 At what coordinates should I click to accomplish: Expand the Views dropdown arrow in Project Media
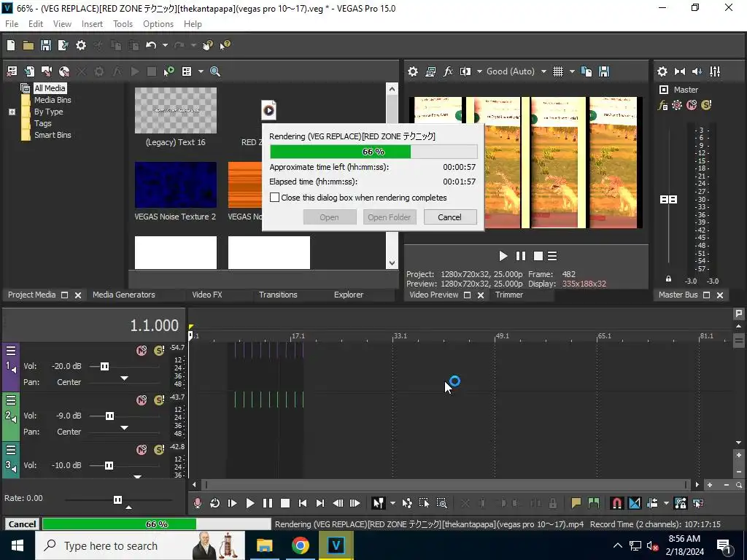tap(201, 71)
